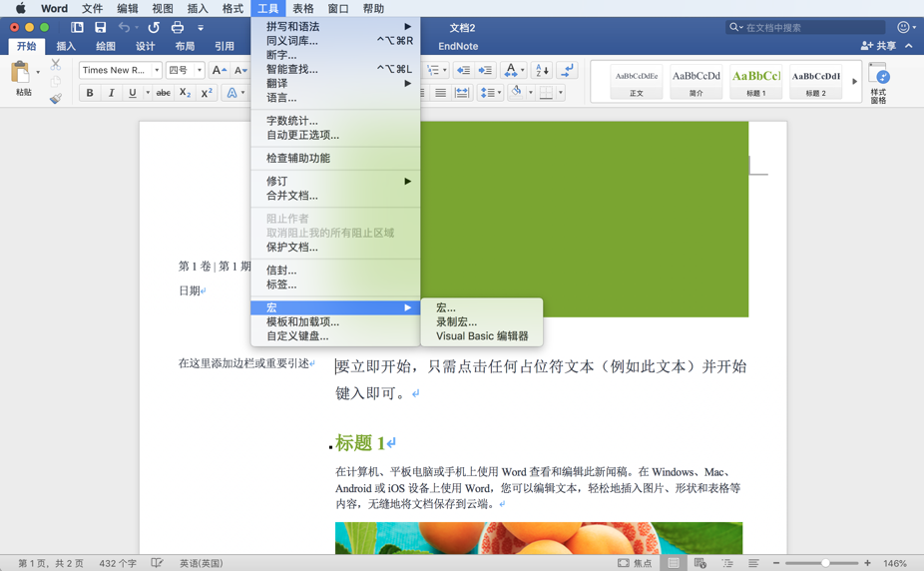Open the multilevel list dropdown arrow
This screenshot has width=924, height=571.
coord(444,70)
